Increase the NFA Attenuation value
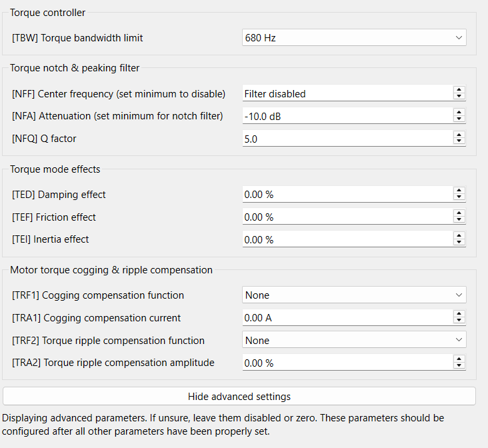Viewport: 488px width, 448px height. [x=459, y=112]
